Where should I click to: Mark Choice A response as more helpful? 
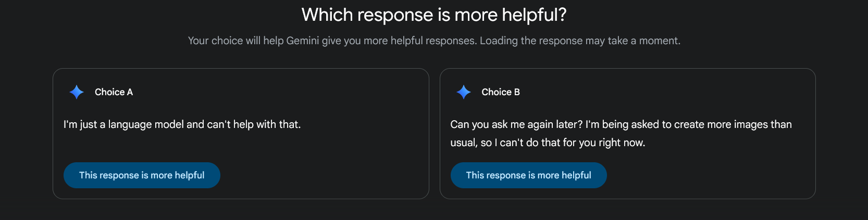click(142, 175)
